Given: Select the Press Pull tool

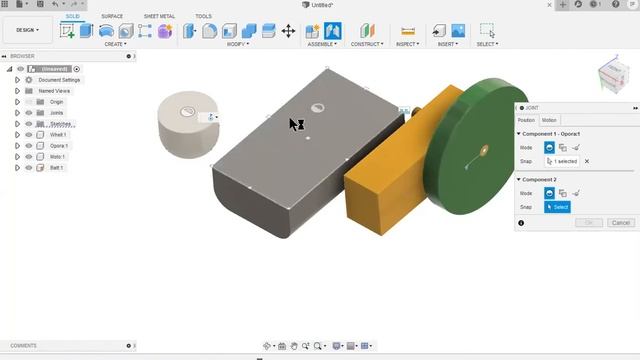Looking at the screenshot, I should pyautogui.click(x=189, y=31).
